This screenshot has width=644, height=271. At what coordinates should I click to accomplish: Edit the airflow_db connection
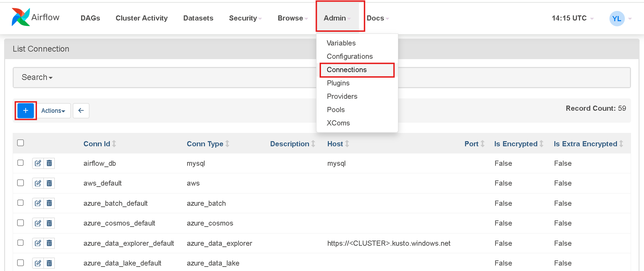click(38, 163)
